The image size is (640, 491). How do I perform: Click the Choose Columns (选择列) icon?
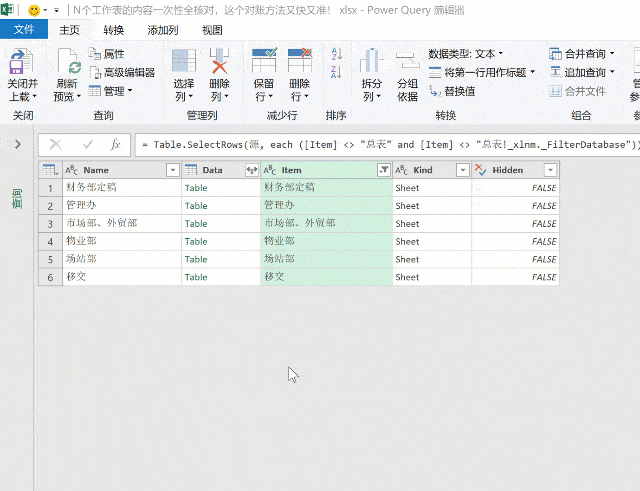184,61
